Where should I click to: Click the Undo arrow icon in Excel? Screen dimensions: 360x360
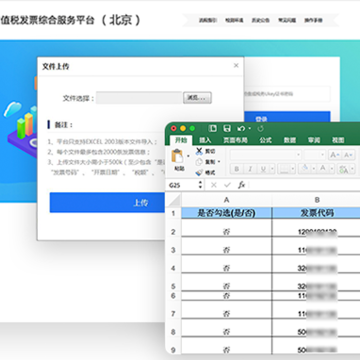coord(241,128)
